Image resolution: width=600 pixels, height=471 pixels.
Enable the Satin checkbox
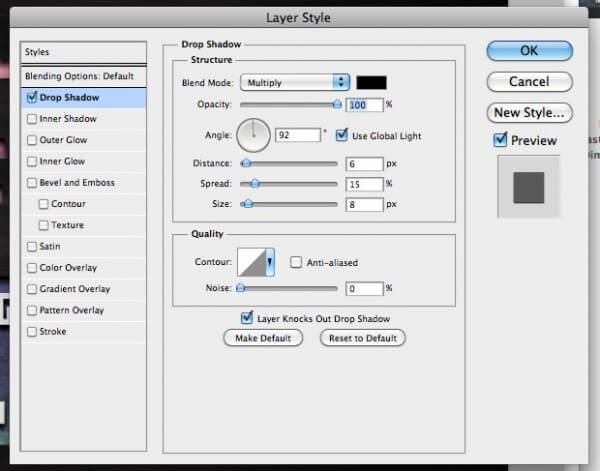(x=32, y=246)
